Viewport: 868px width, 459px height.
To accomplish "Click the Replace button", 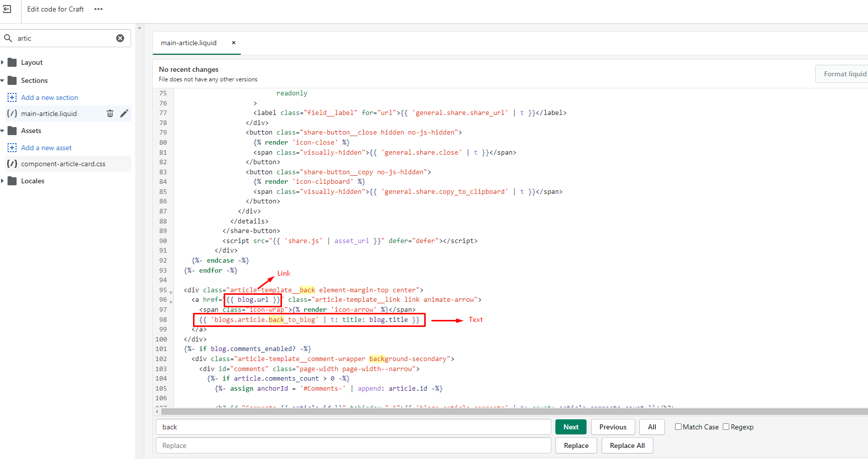I will (x=576, y=445).
